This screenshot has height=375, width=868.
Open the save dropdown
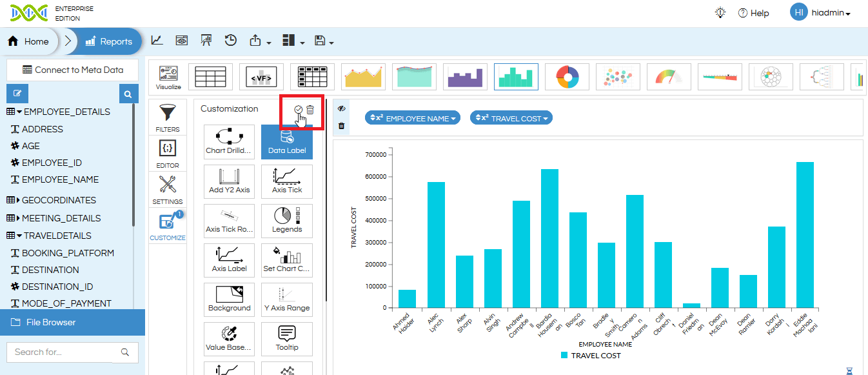coord(324,41)
